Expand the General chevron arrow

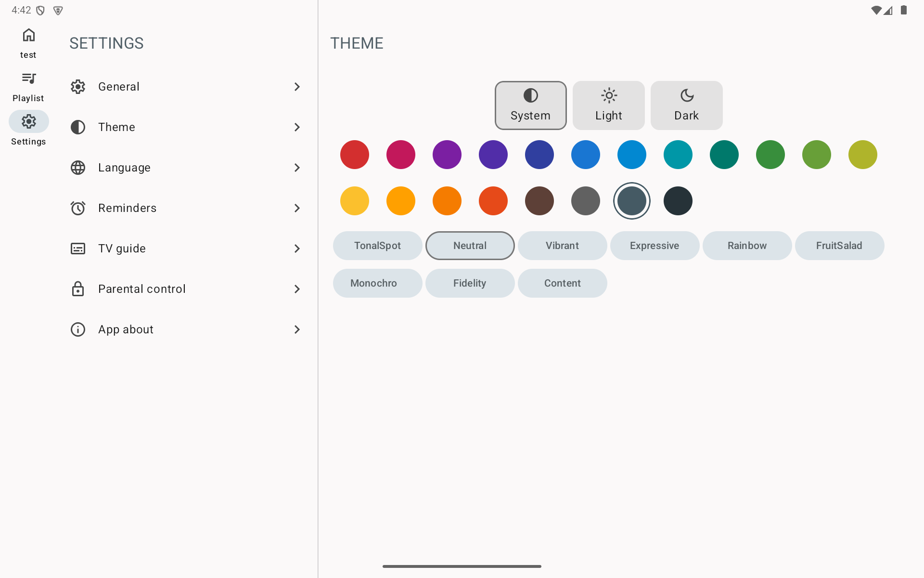(x=297, y=87)
